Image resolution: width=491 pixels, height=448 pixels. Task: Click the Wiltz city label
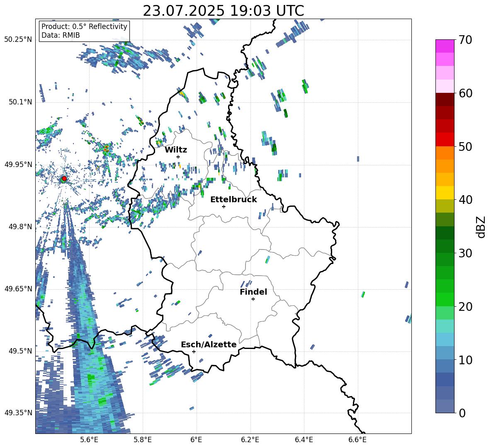pos(176,150)
